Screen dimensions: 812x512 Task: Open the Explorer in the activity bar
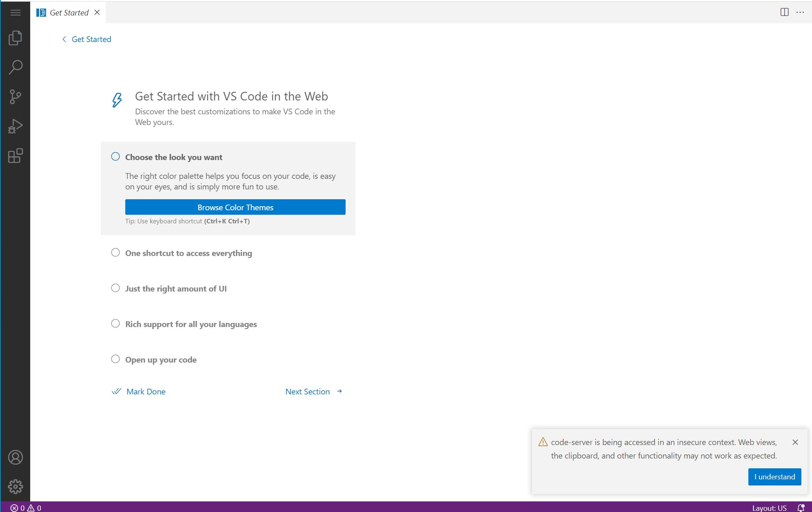(16, 38)
